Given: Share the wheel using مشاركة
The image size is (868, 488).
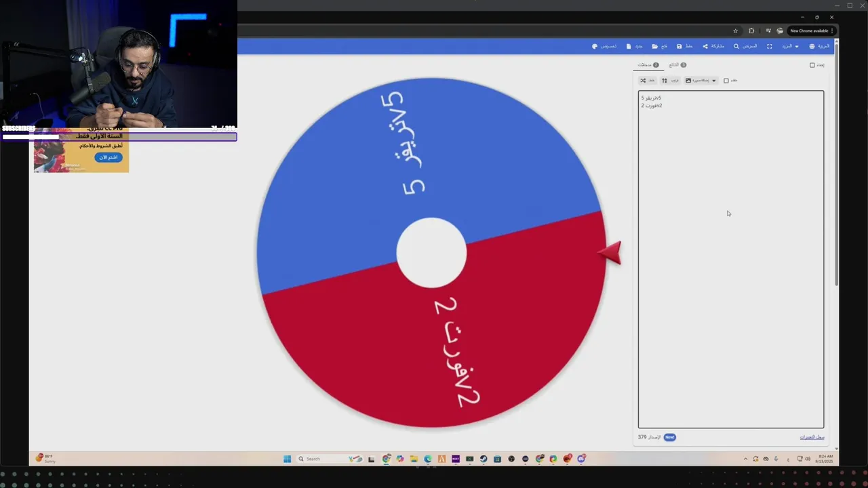Looking at the screenshot, I should pos(713,46).
